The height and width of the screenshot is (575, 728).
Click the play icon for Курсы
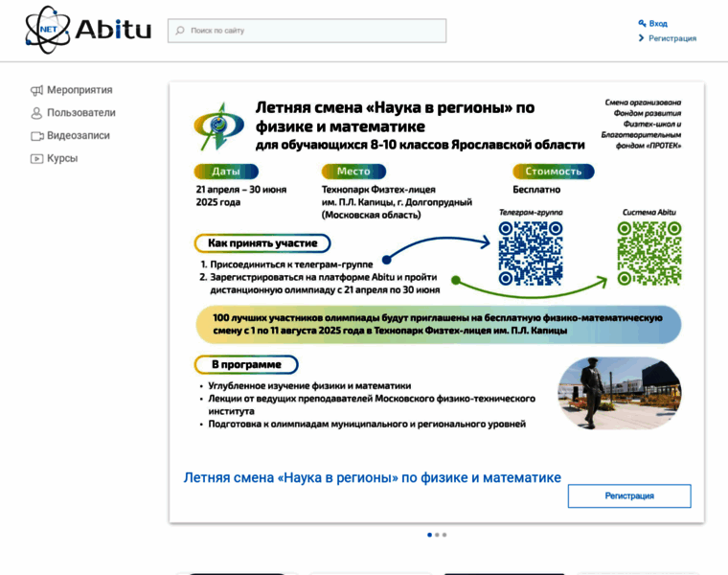tap(36, 159)
